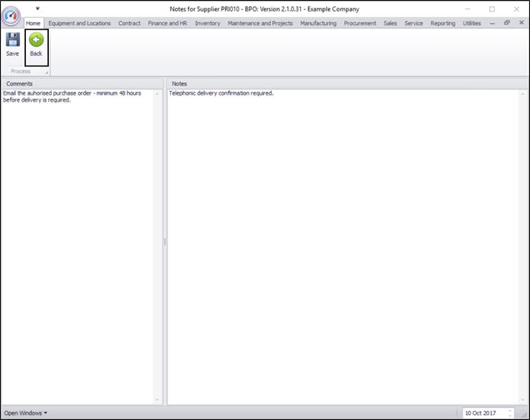Decrease the date with the stepper down arrow
Screen dimensions: 530x420
point(510,415)
